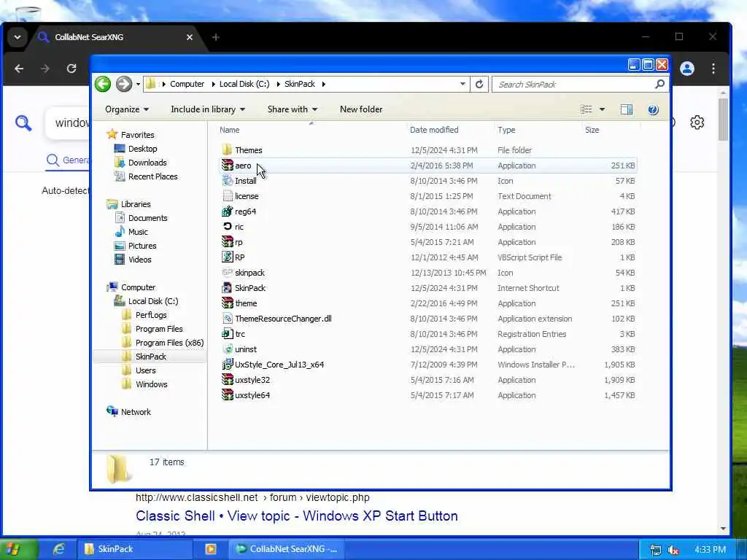Select the ric application icon
The image size is (747, 560).
228,227
